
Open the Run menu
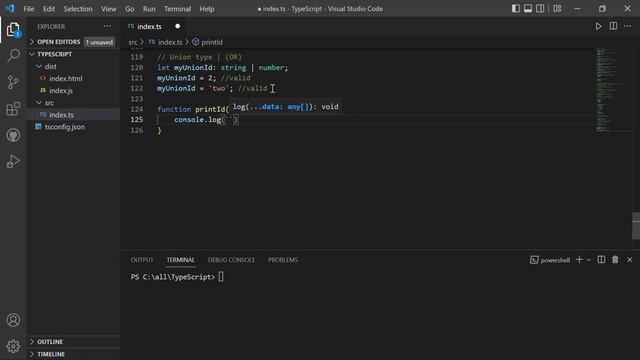[149, 9]
